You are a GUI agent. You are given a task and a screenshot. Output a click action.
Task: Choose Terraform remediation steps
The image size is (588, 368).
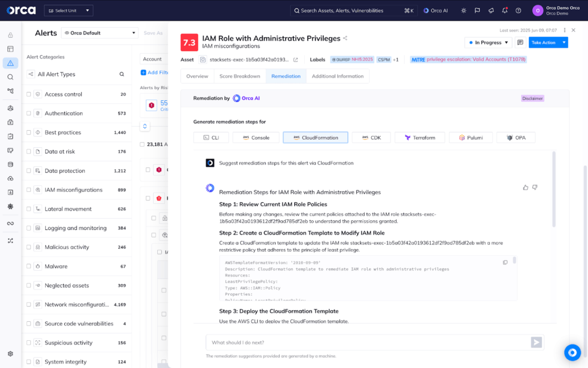click(x=420, y=138)
